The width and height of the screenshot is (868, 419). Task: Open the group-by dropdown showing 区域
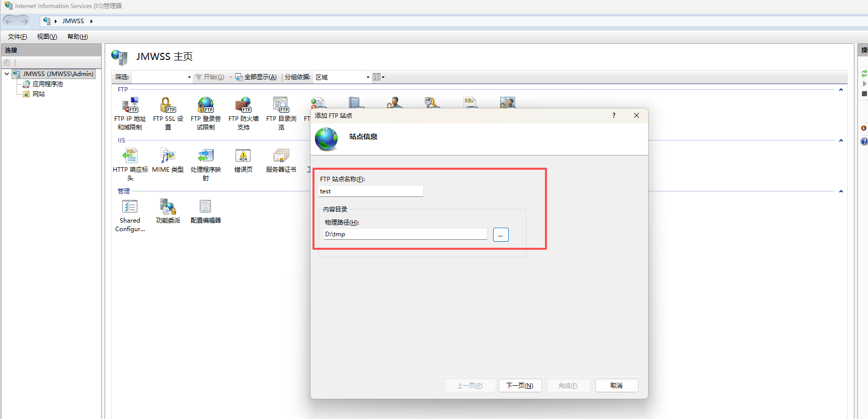368,78
